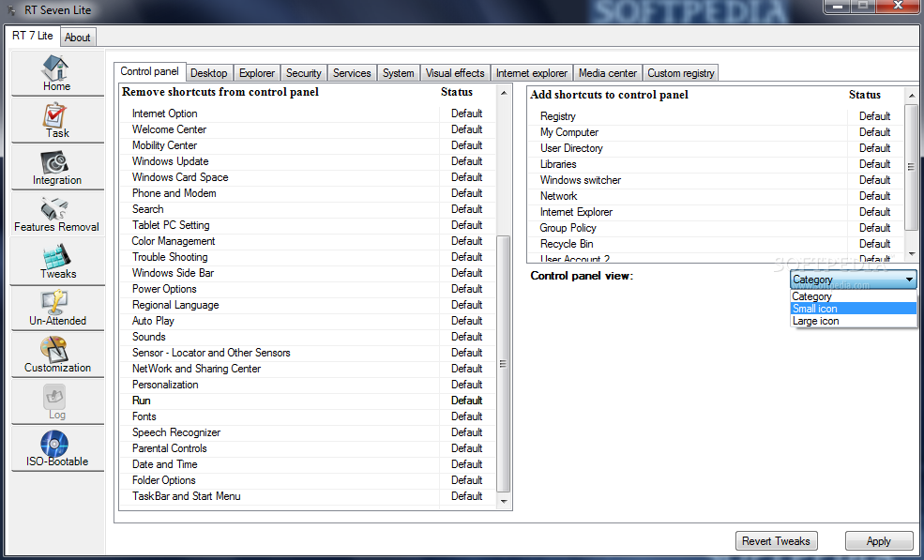The image size is (924, 560).
Task: Choose Category in the dropdown list
Action: tap(854, 296)
